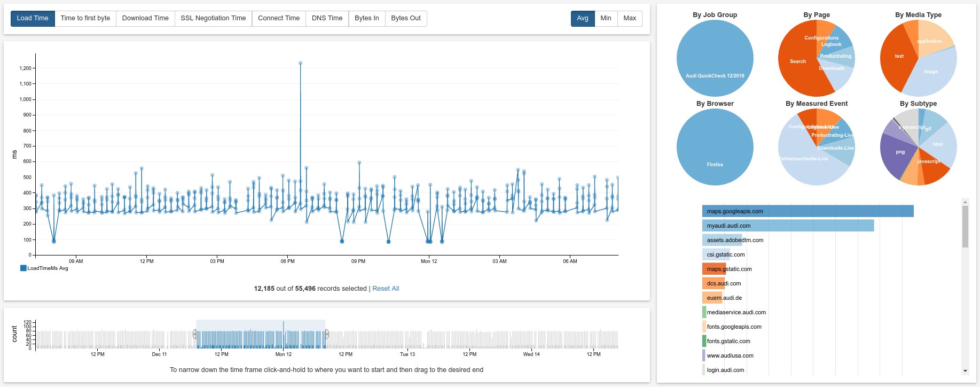Click the 1,200 ms spike data point
The image size is (980, 387).
[x=300, y=63]
